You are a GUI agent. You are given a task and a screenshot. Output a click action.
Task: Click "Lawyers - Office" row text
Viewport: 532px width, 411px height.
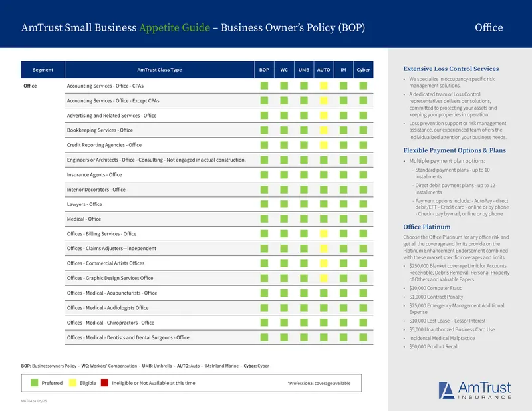point(84,204)
